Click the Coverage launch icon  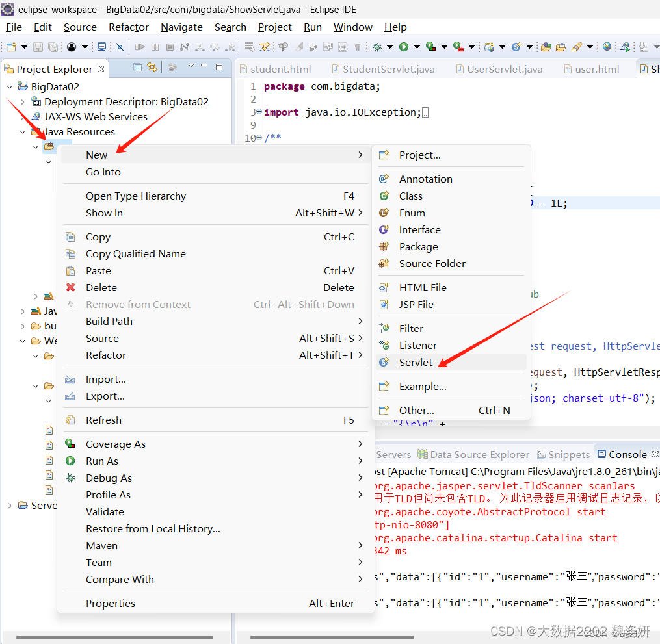click(430, 47)
